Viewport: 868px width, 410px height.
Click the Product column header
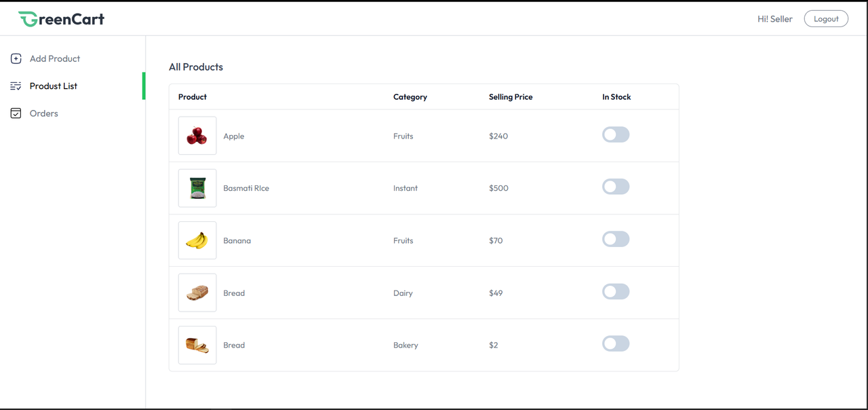[x=193, y=97]
